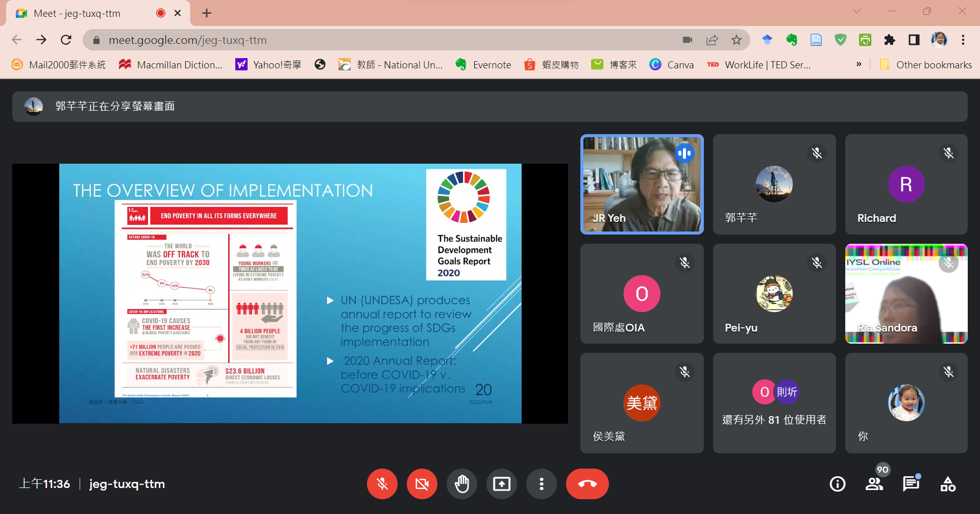Open more options three-dot menu

pyautogui.click(x=541, y=484)
